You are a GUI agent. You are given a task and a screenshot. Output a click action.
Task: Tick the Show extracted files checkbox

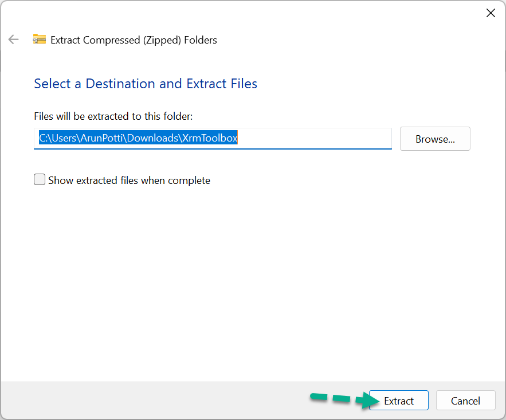tap(40, 180)
